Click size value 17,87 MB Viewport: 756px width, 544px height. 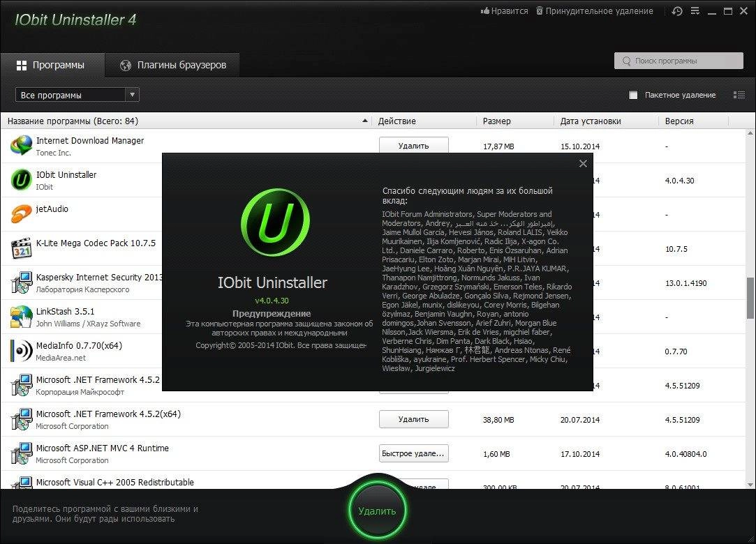click(x=498, y=146)
